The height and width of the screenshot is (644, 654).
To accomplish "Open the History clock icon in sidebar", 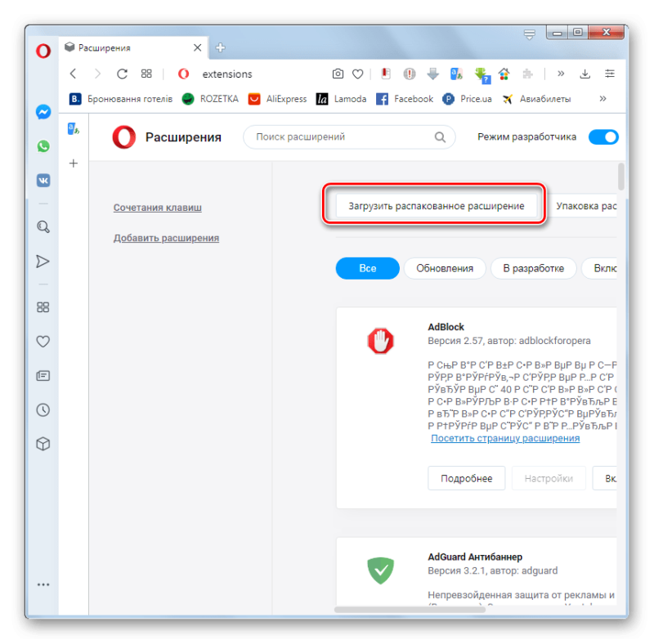I will point(43,410).
